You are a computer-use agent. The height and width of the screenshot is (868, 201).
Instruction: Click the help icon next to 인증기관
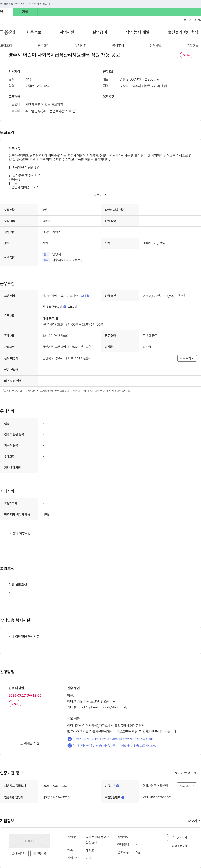coord(117,786)
